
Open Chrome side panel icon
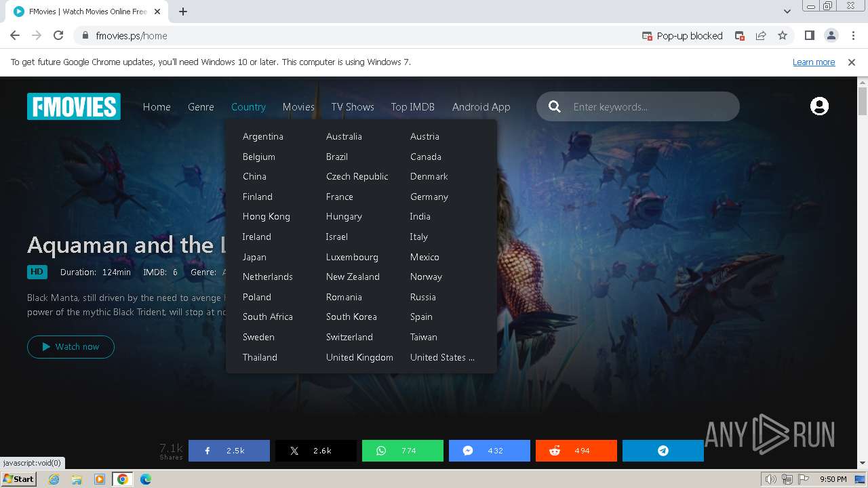(809, 36)
